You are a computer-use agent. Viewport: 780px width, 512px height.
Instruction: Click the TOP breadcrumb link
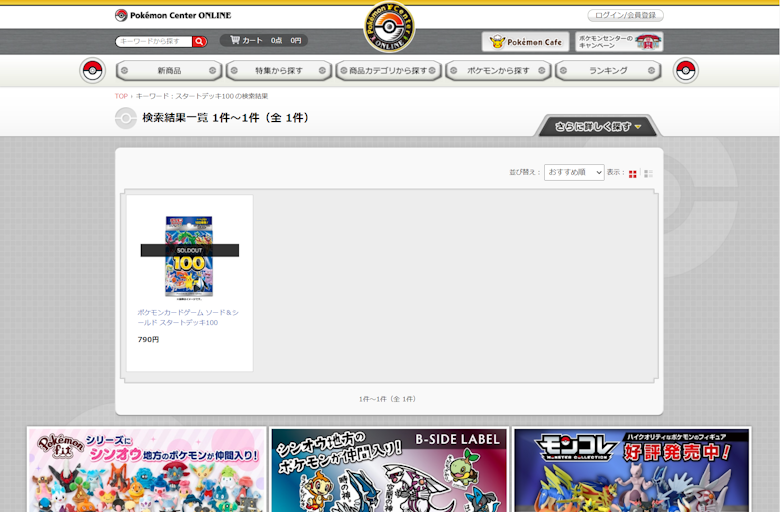(x=121, y=96)
